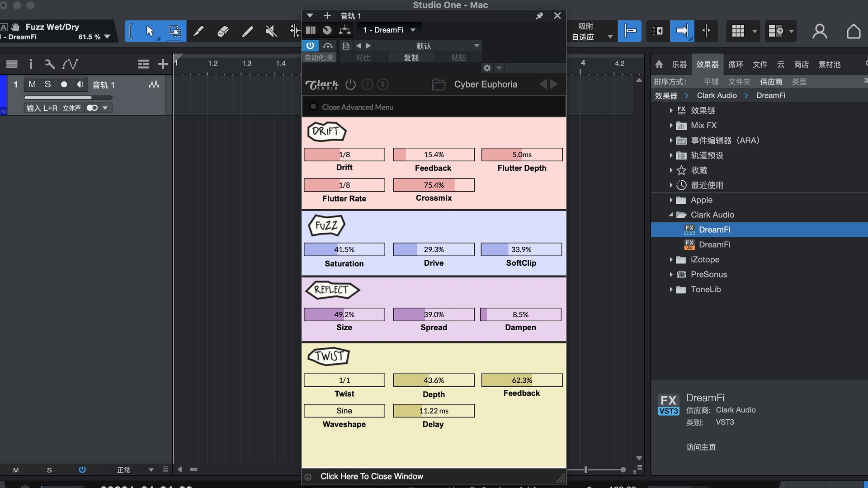Select the Arrow tool in toolbar
868x488 pixels.
(150, 31)
